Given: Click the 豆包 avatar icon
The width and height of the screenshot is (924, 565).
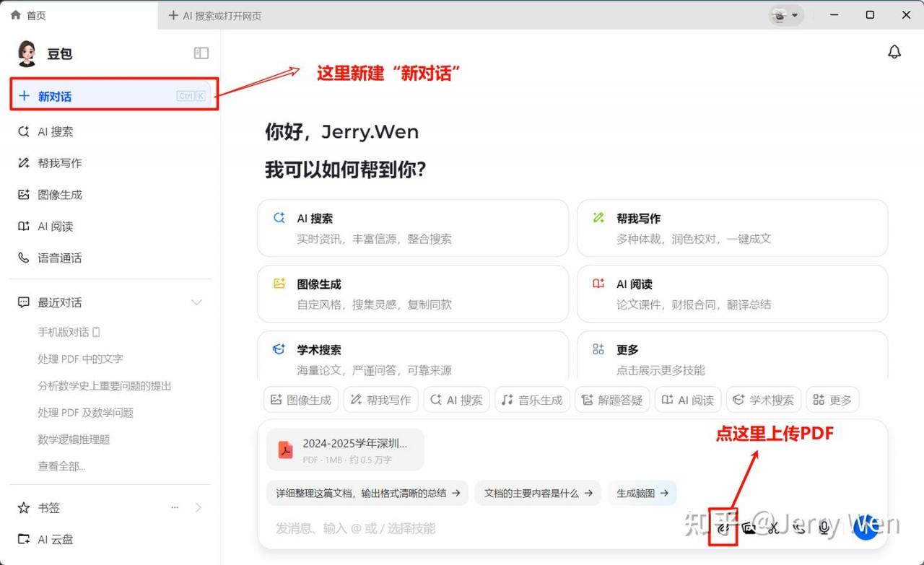Looking at the screenshot, I should click(x=27, y=53).
